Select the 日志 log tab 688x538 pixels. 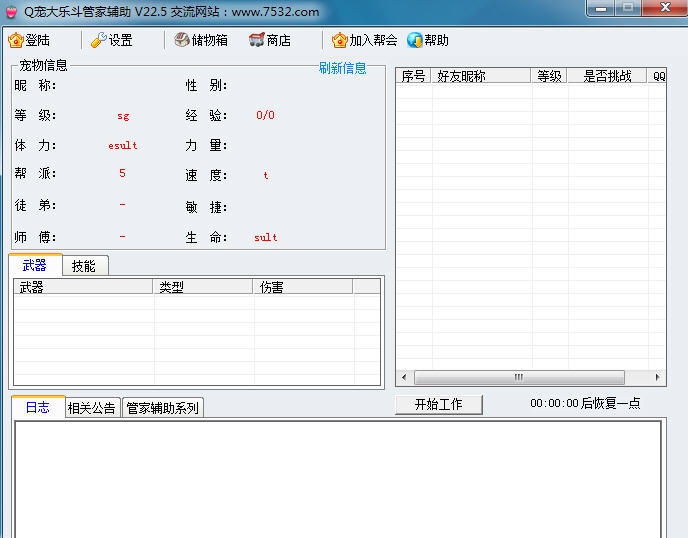coord(38,407)
